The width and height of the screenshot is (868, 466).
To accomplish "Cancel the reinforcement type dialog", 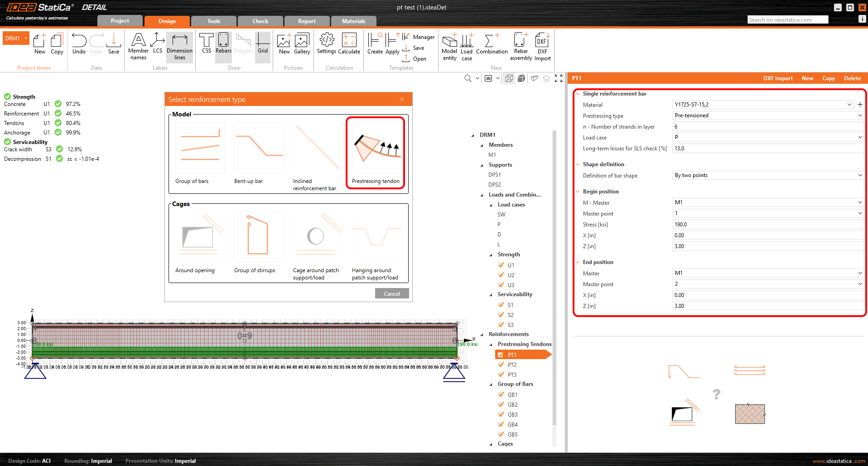I will [x=392, y=293].
